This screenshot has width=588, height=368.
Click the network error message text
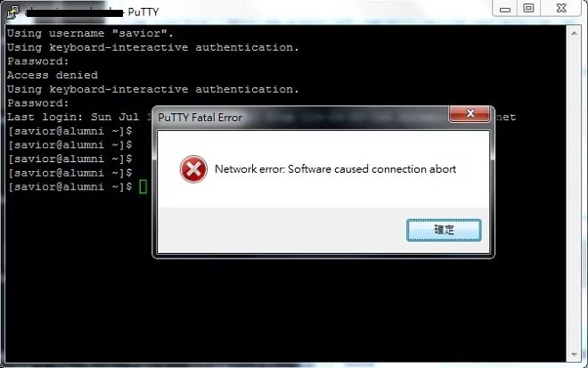(335, 169)
